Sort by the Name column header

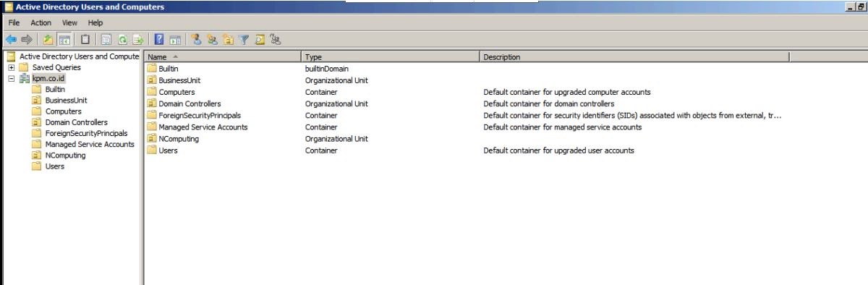coord(223,56)
